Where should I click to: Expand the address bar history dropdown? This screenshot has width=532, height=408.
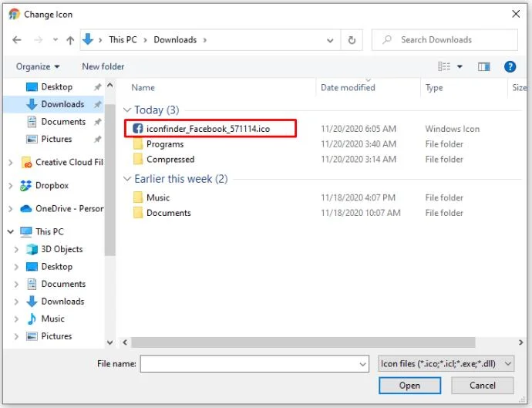tap(330, 40)
